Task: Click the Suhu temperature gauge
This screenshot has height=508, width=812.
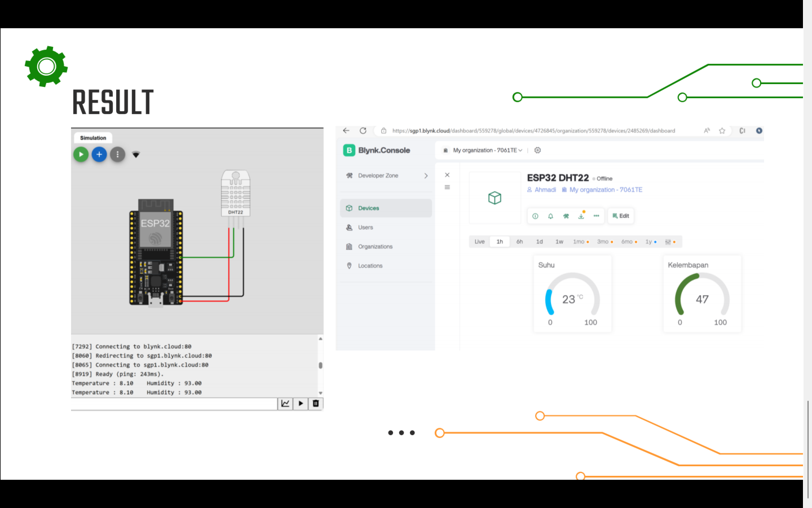Action: tap(572, 294)
